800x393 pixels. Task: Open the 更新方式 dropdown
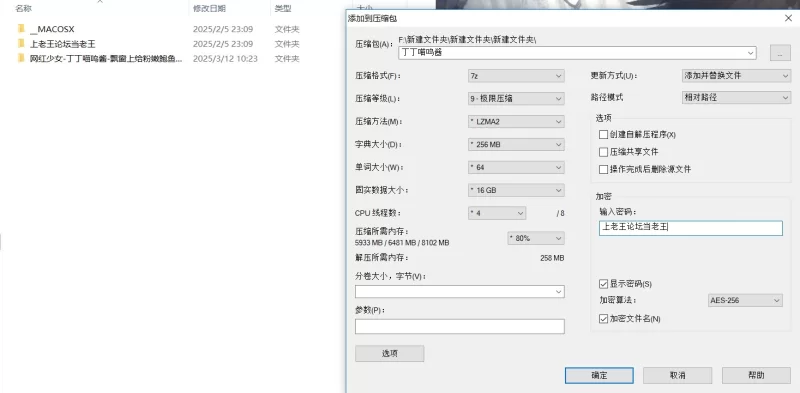click(x=736, y=76)
